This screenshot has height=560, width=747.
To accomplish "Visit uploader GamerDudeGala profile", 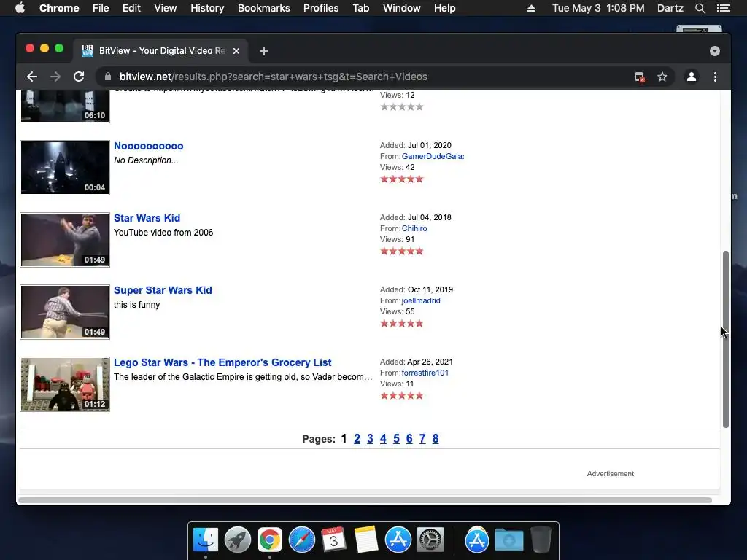I will click(x=433, y=156).
